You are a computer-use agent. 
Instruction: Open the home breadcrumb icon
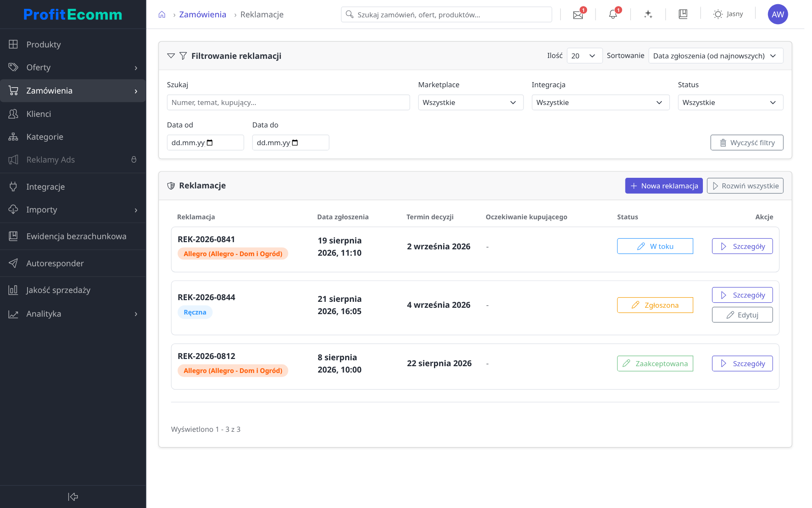click(x=162, y=15)
